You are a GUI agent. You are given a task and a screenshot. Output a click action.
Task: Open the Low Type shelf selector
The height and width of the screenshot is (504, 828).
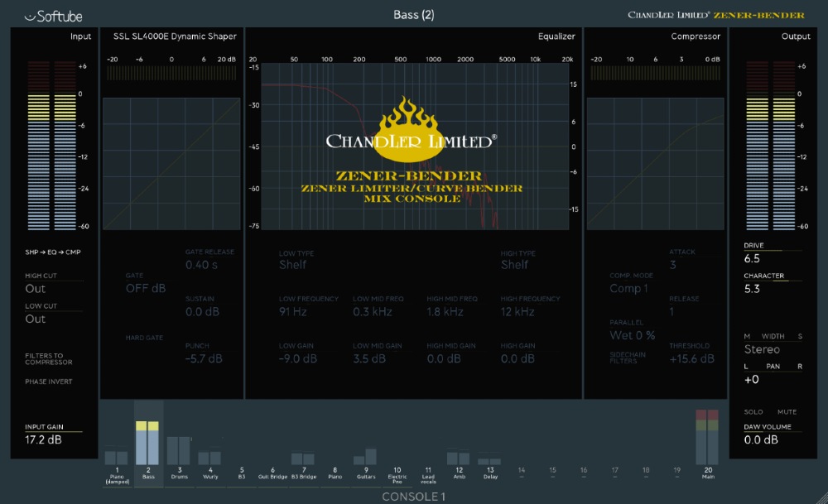tap(294, 264)
